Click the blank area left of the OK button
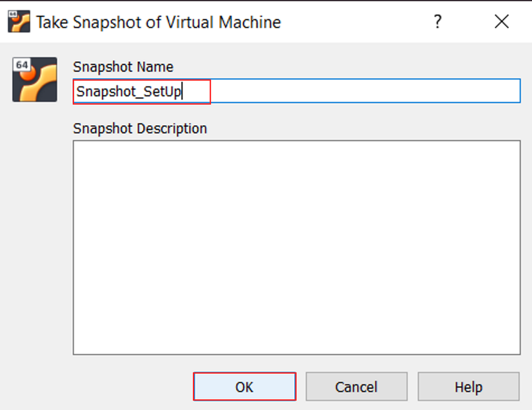 (129, 387)
